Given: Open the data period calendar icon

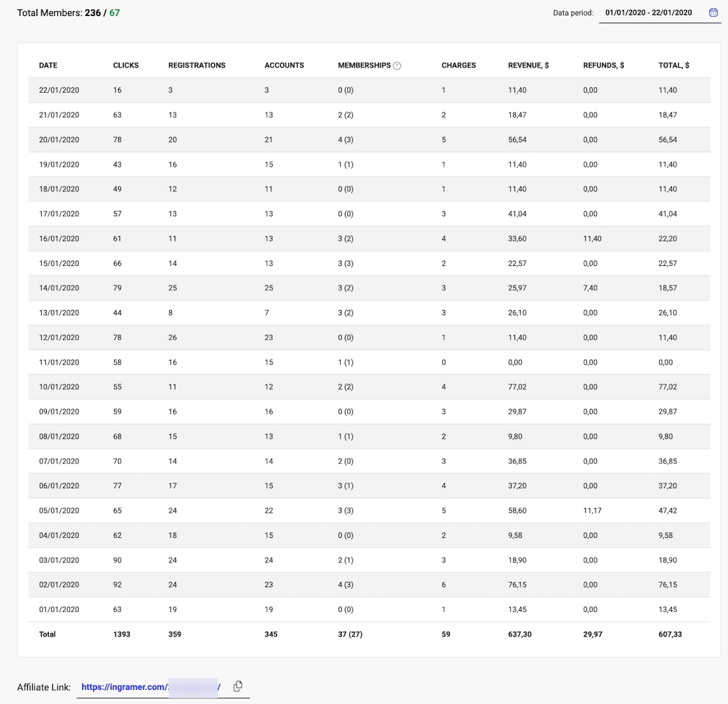Looking at the screenshot, I should tap(713, 13).
